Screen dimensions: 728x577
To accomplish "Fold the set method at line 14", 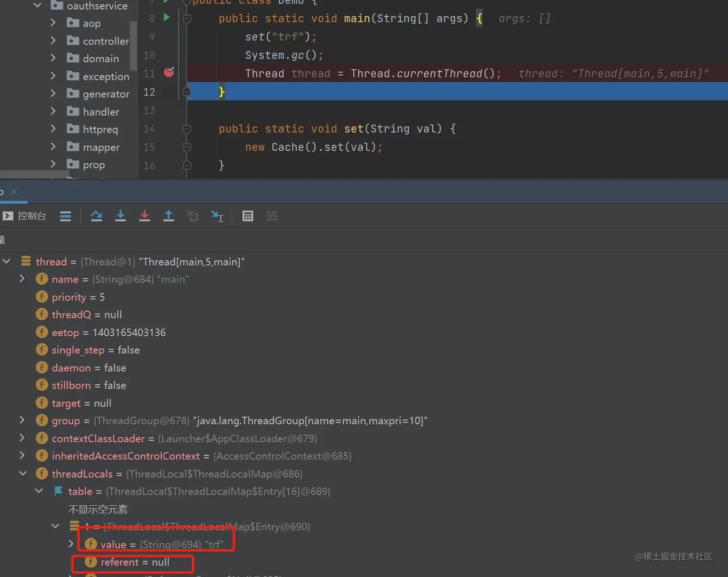I will coord(187,129).
